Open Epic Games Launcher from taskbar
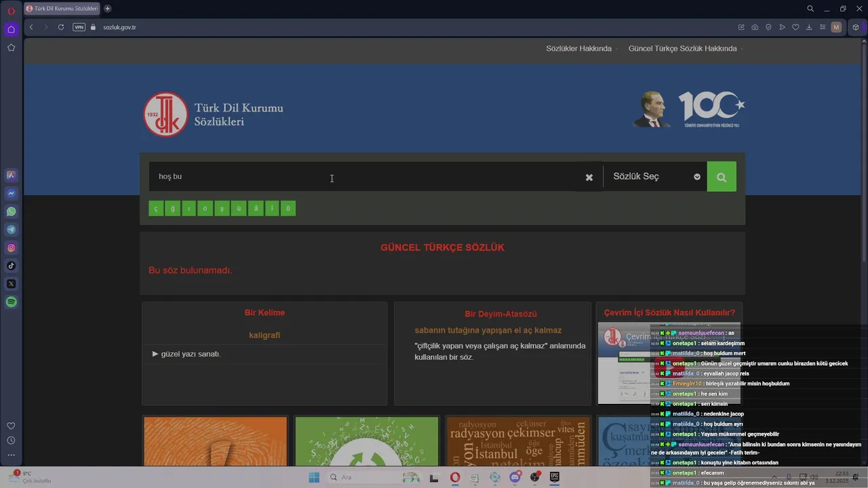The height and width of the screenshot is (488, 868). [554, 477]
